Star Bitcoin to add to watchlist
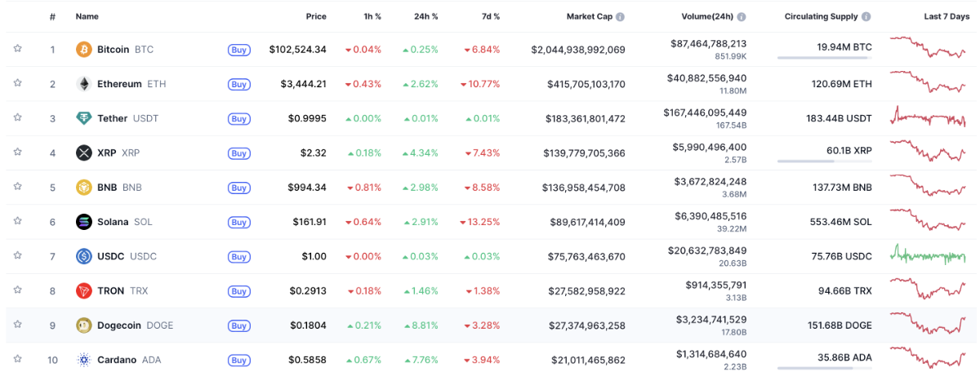Viewport: 980px width, 376px height. [x=17, y=49]
